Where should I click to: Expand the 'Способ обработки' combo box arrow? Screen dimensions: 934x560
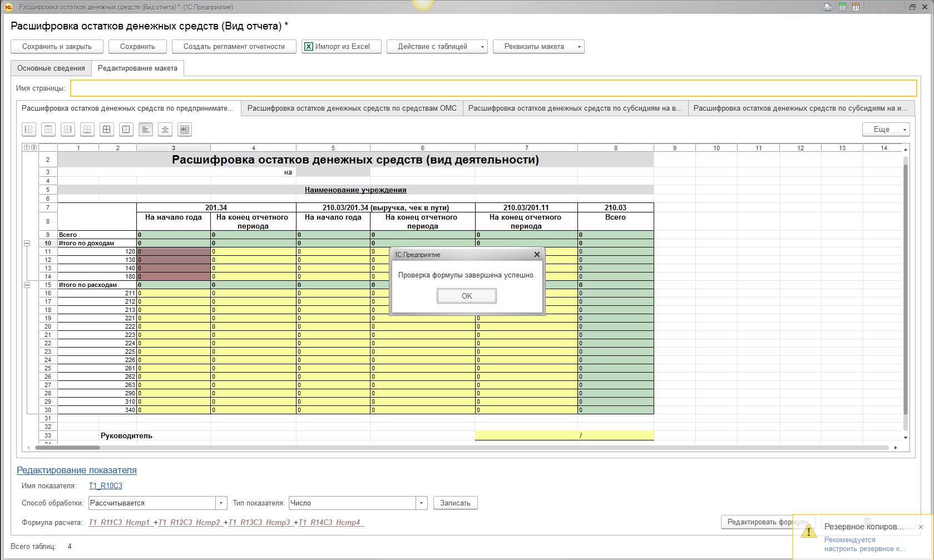[x=221, y=503]
